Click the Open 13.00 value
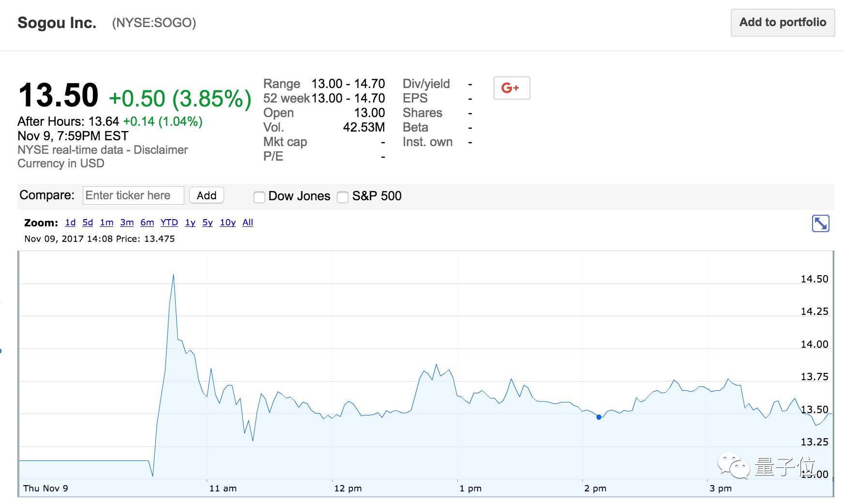The height and width of the screenshot is (504, 844). pyautogui.click(x=370, y=113)
